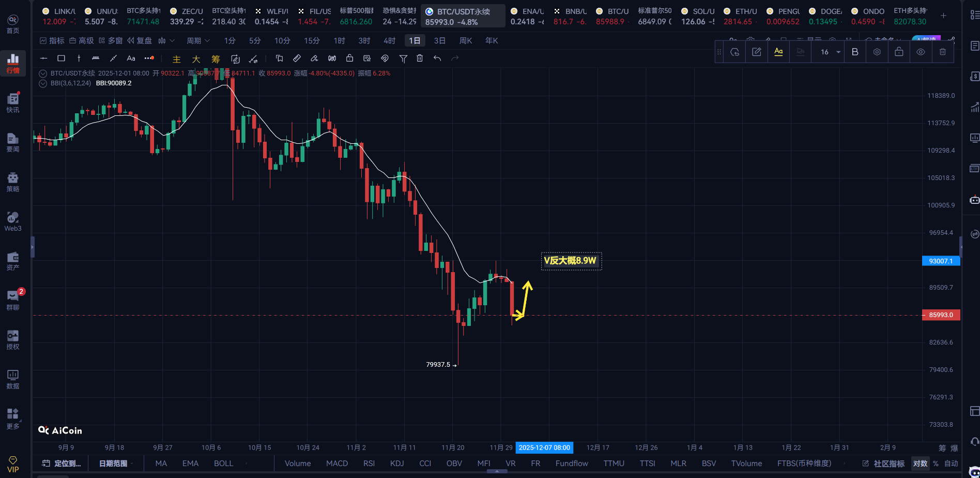Select the rectangle drawing tool
Viewport: 980px width, 478px height.
tap(61, 58)
